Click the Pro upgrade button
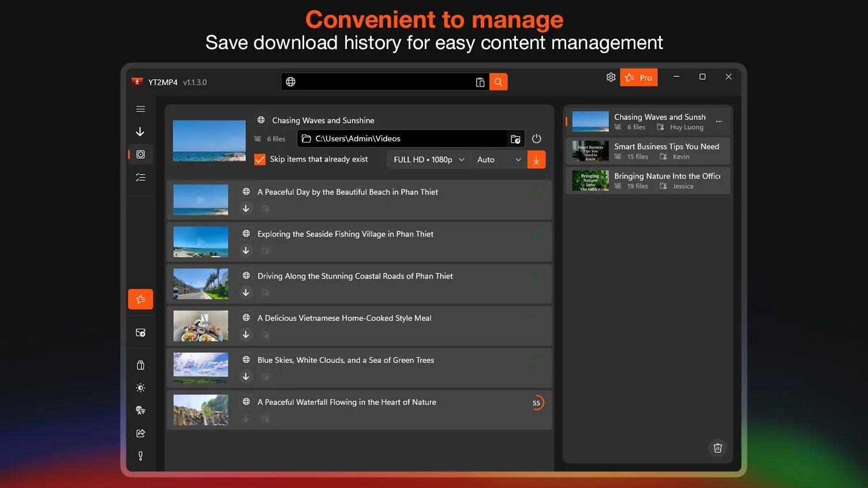868x488 pixels. pyautogui.click(x=638, y=77)
